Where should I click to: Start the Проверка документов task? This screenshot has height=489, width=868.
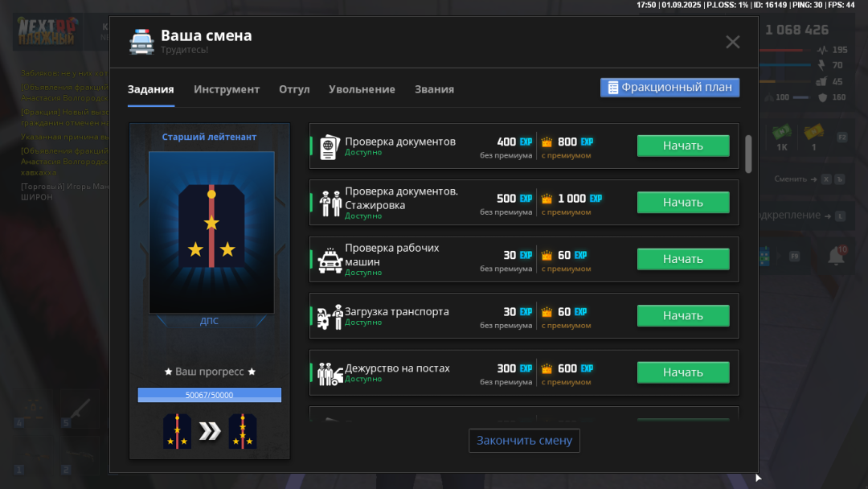pos(682,146)
